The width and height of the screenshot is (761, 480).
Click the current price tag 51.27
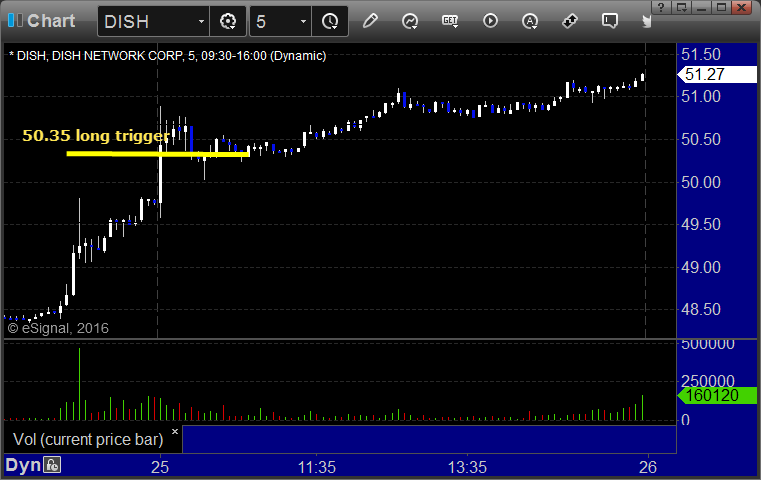pyautogui.click(x=717, y=74)
